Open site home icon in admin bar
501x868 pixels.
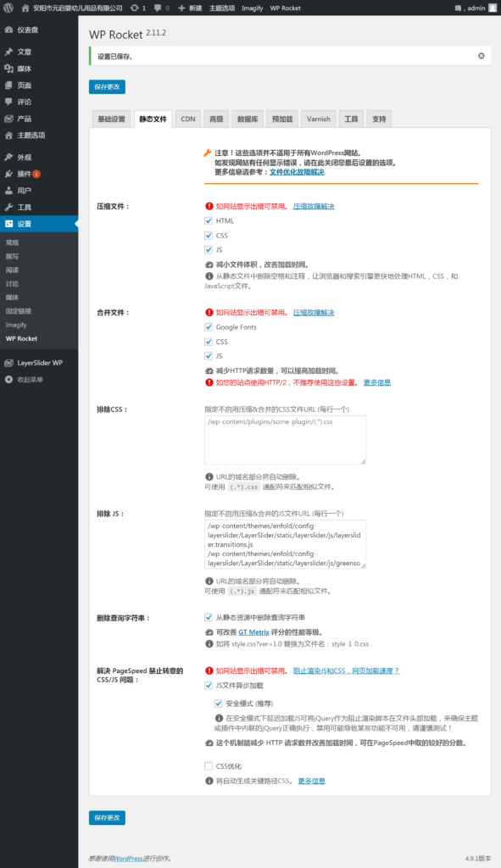(25, 8)
